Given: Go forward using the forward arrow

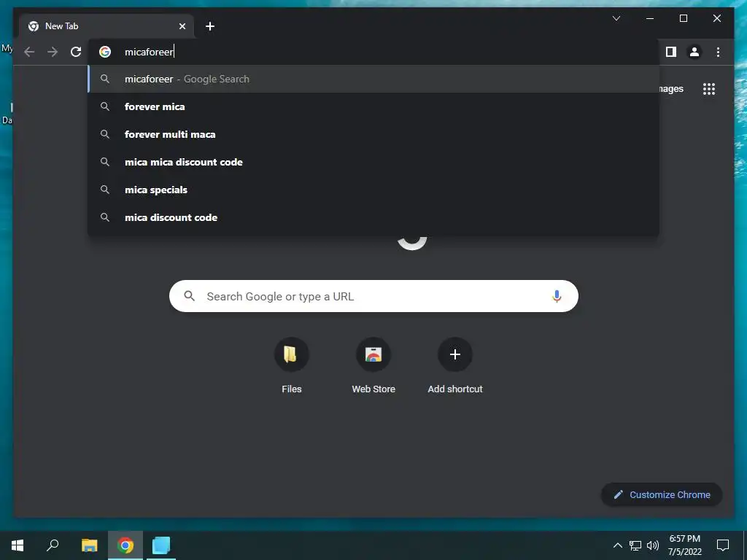Looking at the screenshot, I should coord(53,52).
